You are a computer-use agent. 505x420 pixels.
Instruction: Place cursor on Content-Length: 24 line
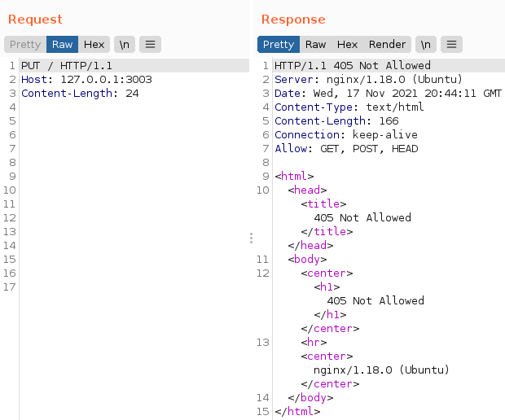[x=80, y=94]
